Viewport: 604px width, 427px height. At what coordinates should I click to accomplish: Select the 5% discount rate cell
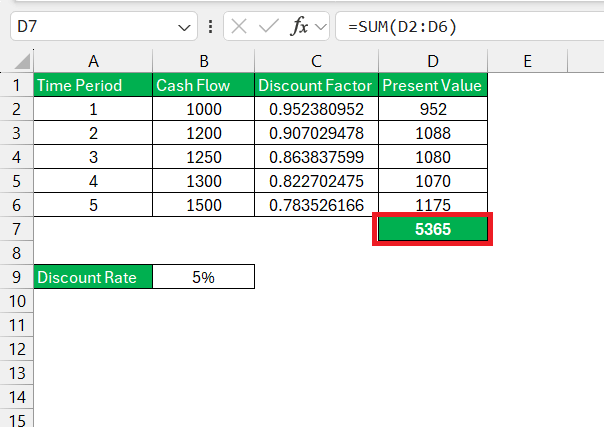tap(204, 277)
